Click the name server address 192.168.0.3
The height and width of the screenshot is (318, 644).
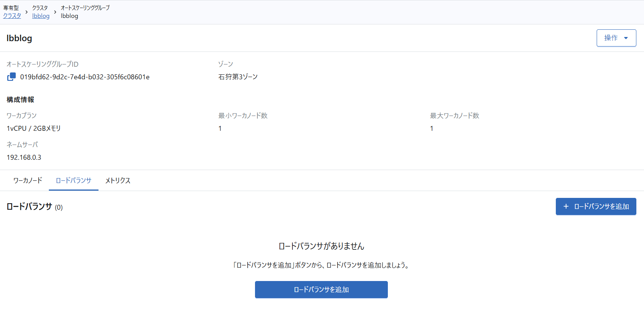(x=24, y=157)
